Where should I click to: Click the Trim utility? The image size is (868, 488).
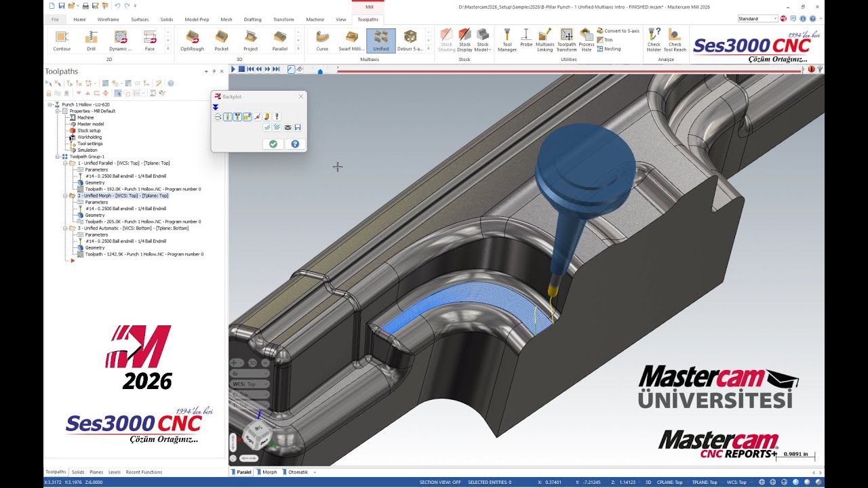[x=605, y=40]
